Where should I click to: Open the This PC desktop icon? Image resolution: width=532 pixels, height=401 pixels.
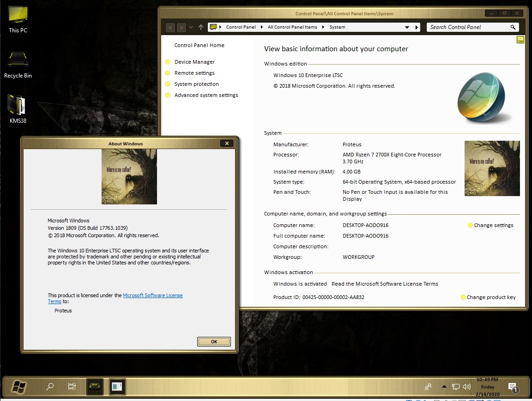coord(18,20)
